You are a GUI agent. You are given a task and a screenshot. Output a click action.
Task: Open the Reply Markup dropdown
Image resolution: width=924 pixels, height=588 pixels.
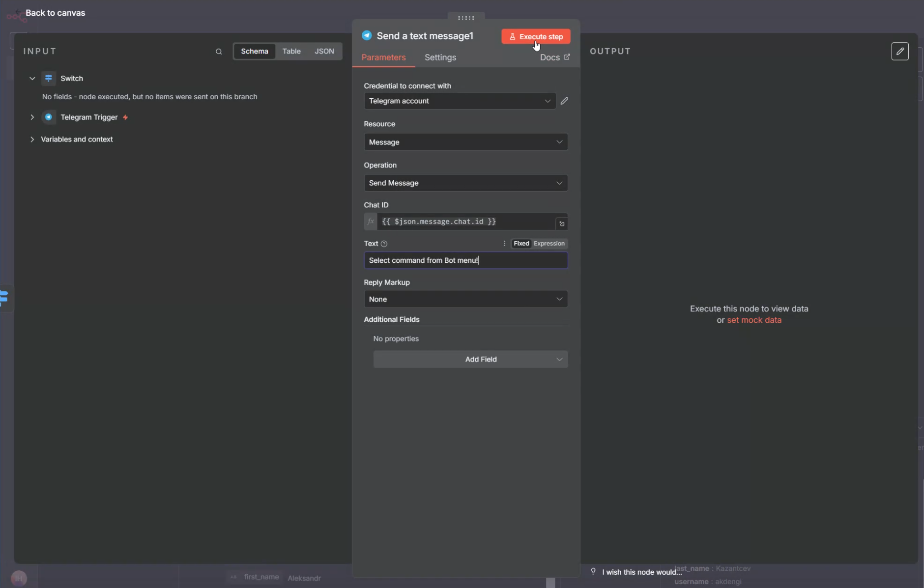click(x=465, y=299)
